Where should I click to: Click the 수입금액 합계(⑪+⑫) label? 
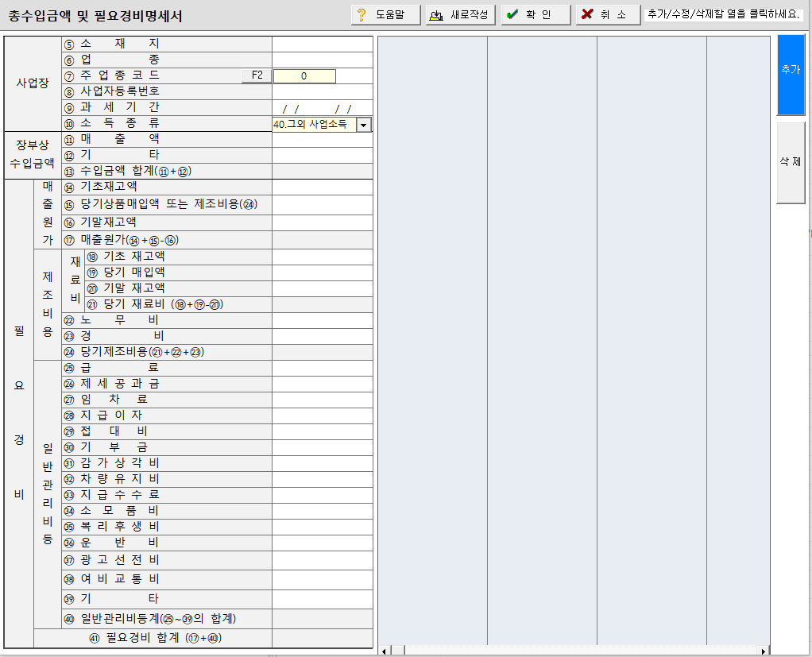click(128, 171)
